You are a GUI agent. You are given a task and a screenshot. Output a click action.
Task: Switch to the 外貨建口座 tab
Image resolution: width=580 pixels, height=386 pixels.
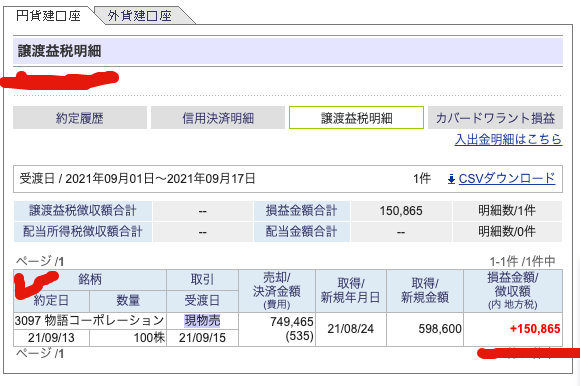click(x=140, y=16)
